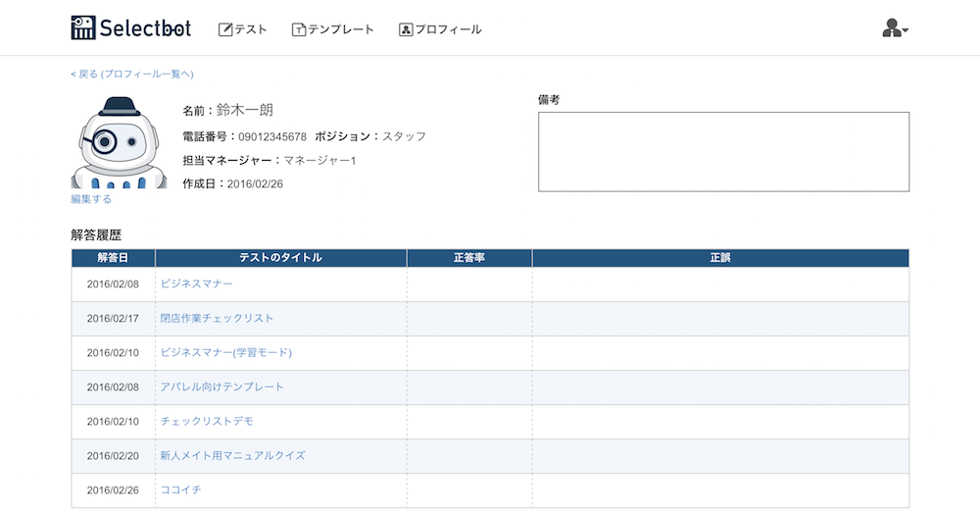Viewport: 980px width, 513px height.
Task: Open チェックリストデモ link
Action: click(x=207, y=422)
